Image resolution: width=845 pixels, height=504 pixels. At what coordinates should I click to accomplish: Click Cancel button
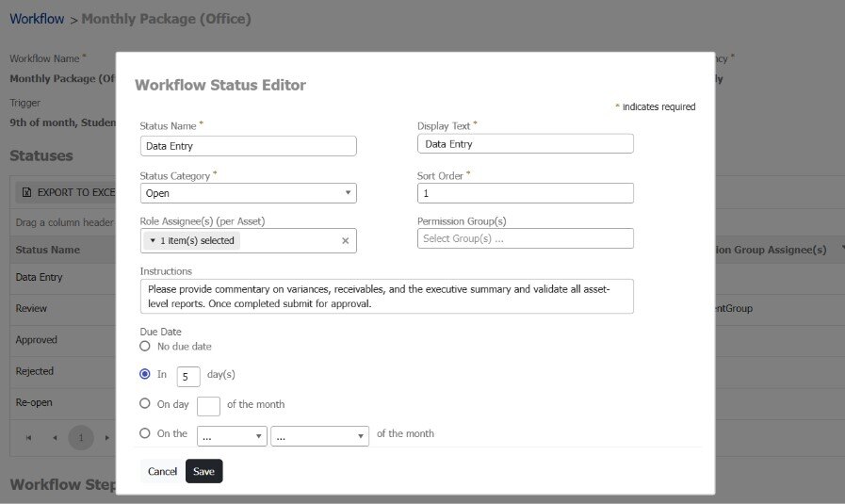point(162,471)
